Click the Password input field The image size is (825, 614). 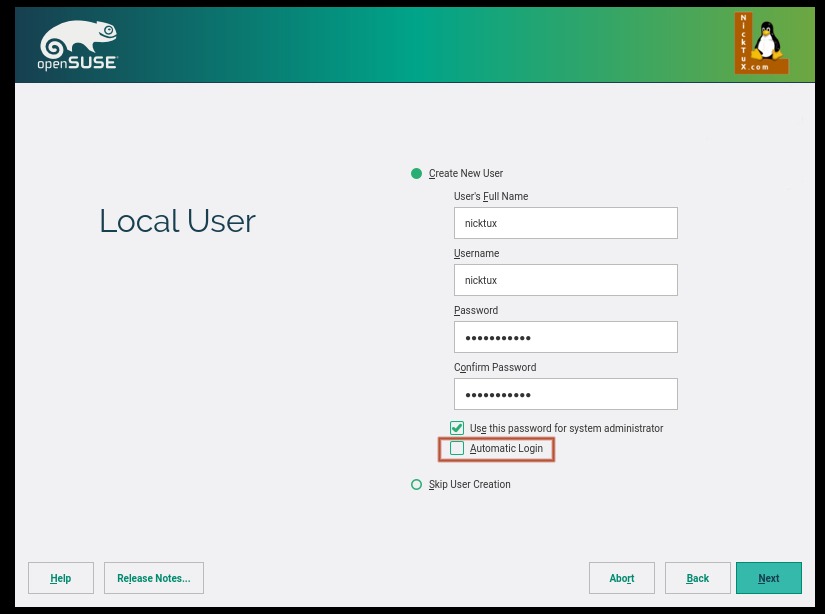click(x=565, y=337)
